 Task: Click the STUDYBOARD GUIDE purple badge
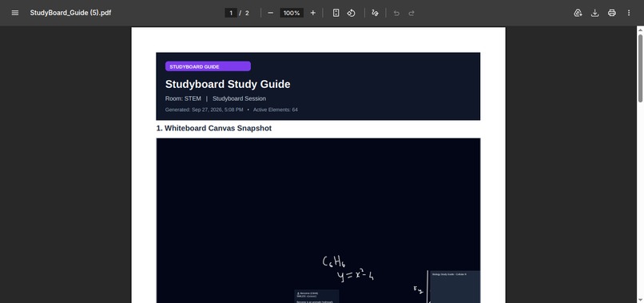pyautogui.click(x=208, y=66)
